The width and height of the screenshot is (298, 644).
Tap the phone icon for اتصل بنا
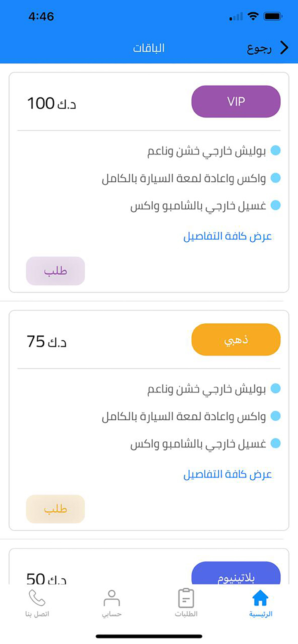coord(36,597)
